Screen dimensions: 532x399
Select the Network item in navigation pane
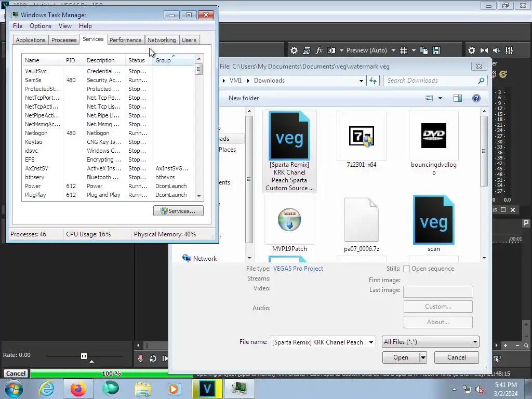(x=199, y=259)
